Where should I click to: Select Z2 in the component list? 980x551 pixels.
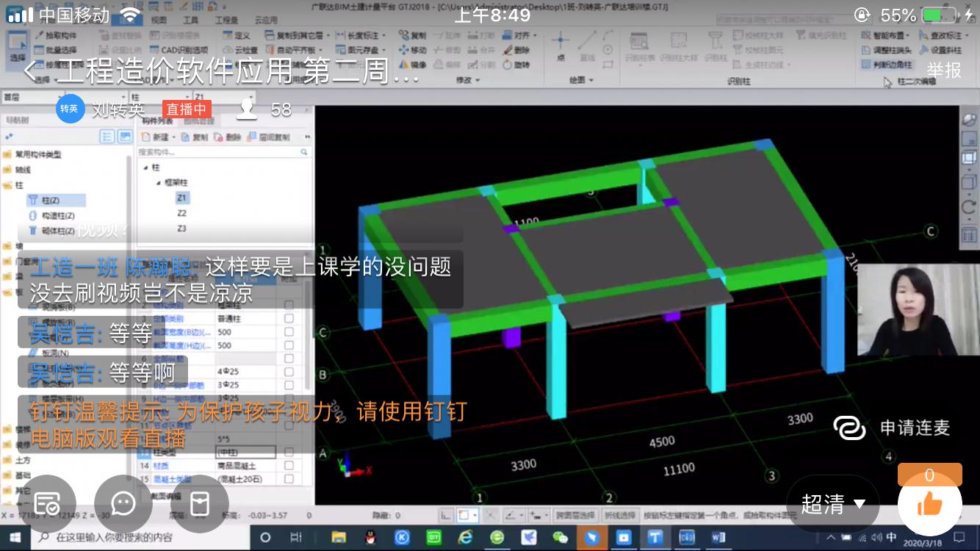coord(181,213)
